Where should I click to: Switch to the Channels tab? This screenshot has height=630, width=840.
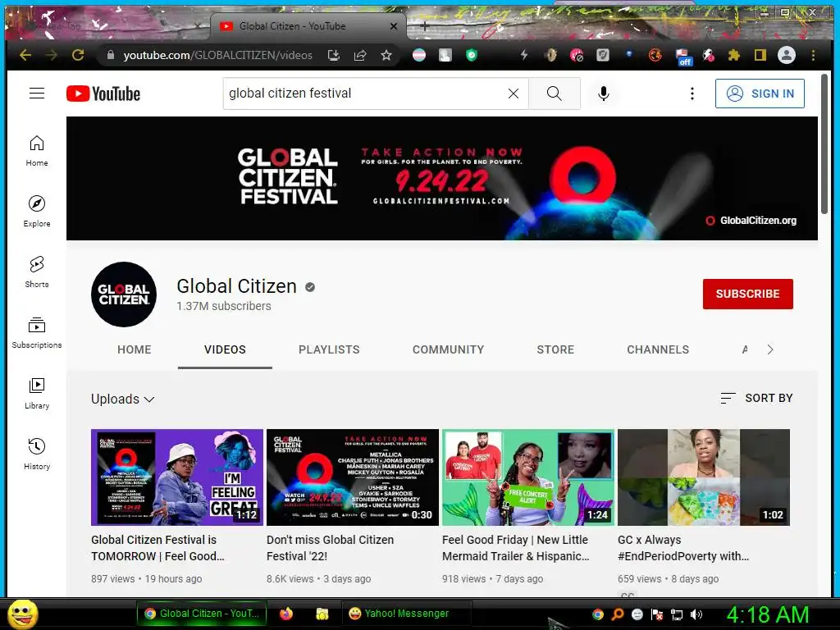(658, 349)
